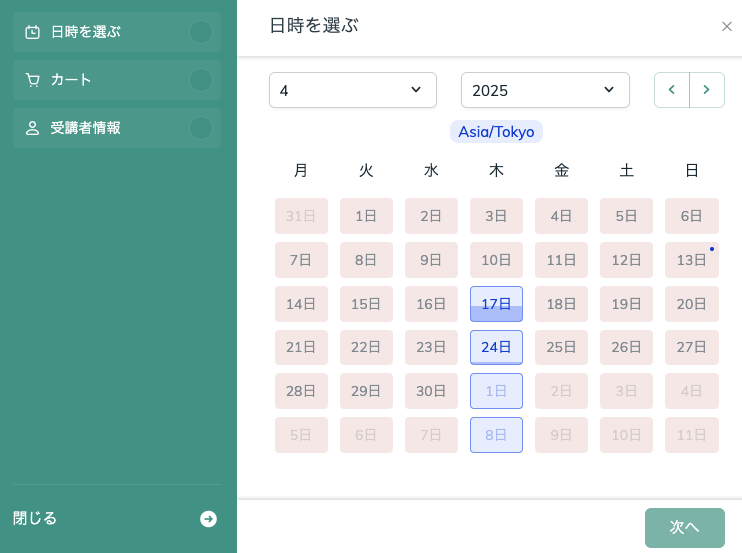Viewport: 742px width, 553px height.
Task: Open the month dropdown showing 4
Action: pyautogui.click(x=353, y=90)
